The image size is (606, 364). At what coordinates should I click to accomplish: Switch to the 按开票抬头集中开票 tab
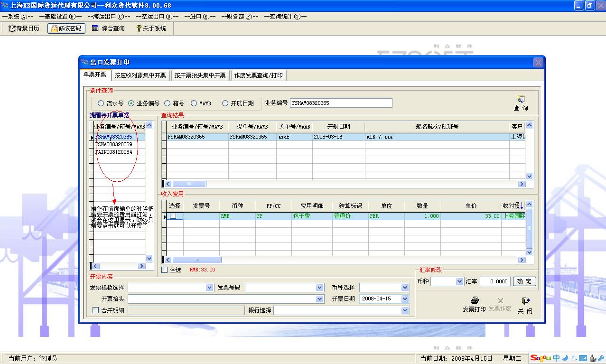click(x=200, y=75)
